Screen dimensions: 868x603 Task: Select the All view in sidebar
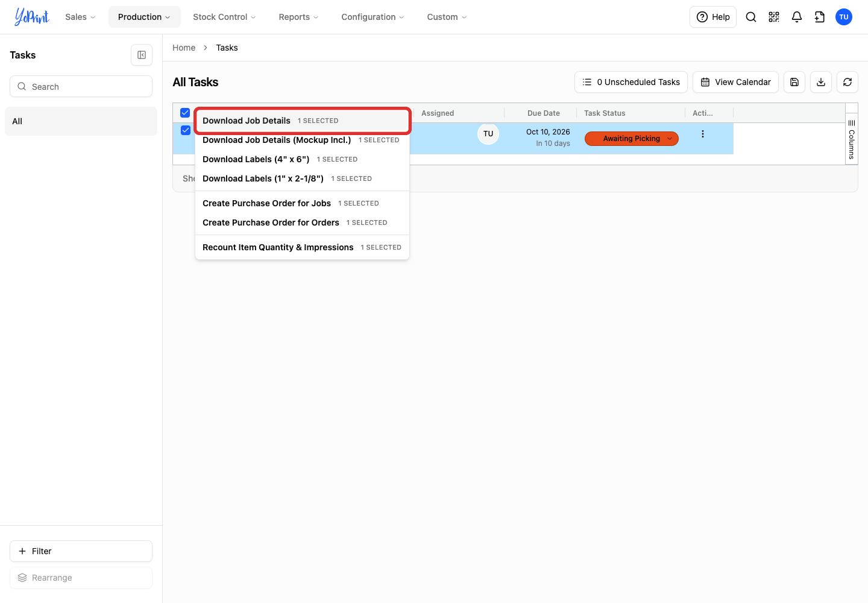point(81,121)
